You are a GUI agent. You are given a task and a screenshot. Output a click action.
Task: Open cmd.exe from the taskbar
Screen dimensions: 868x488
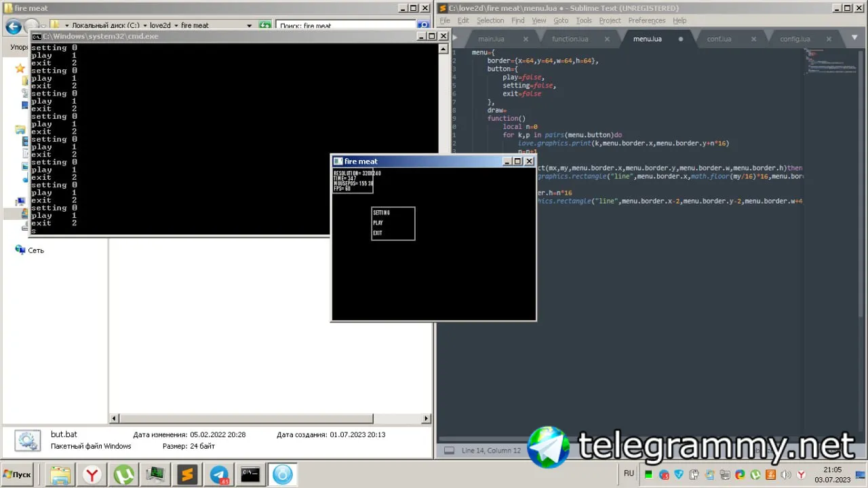pos(250,474)
